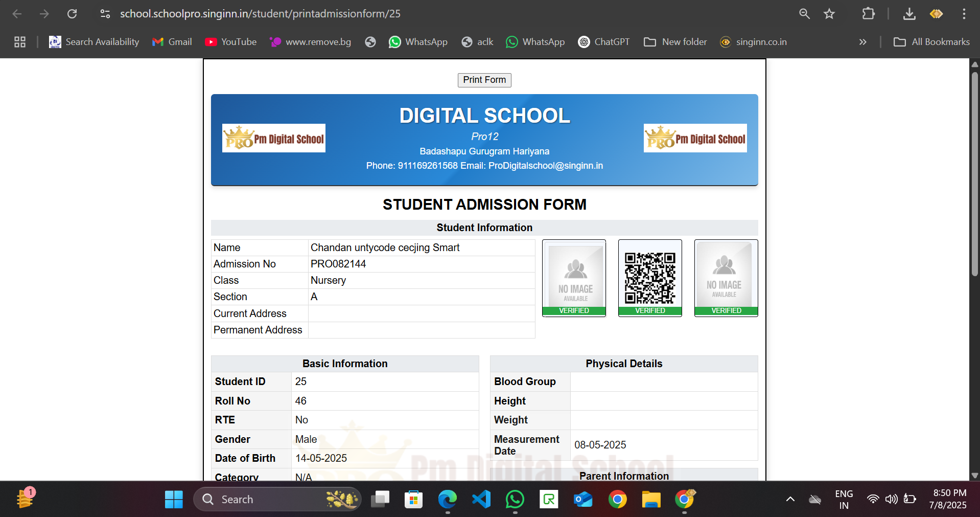Open the Windows Start menu

(x=174, y=499)
